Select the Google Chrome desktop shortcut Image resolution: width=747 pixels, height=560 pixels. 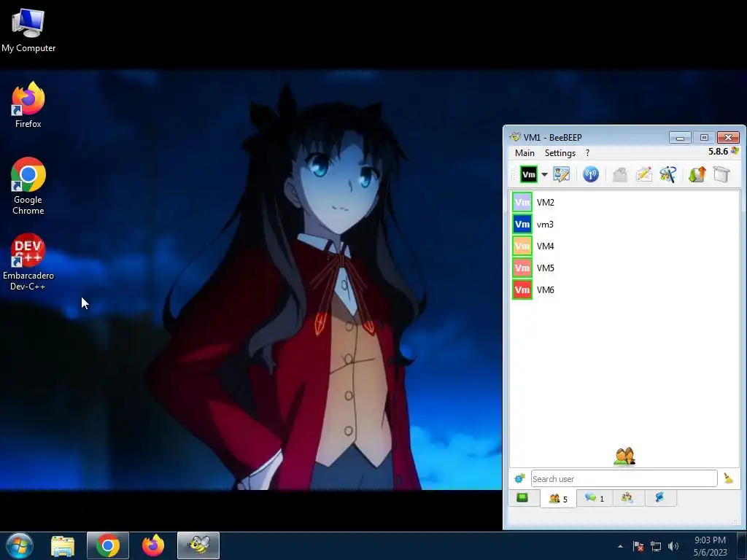[x=28, y=186]
